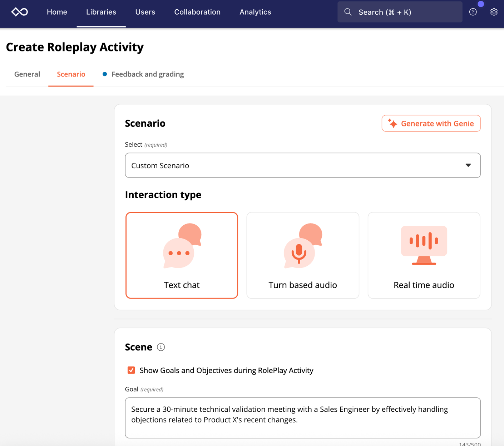Open the Collaboration menu item

[x=197, y=12]
